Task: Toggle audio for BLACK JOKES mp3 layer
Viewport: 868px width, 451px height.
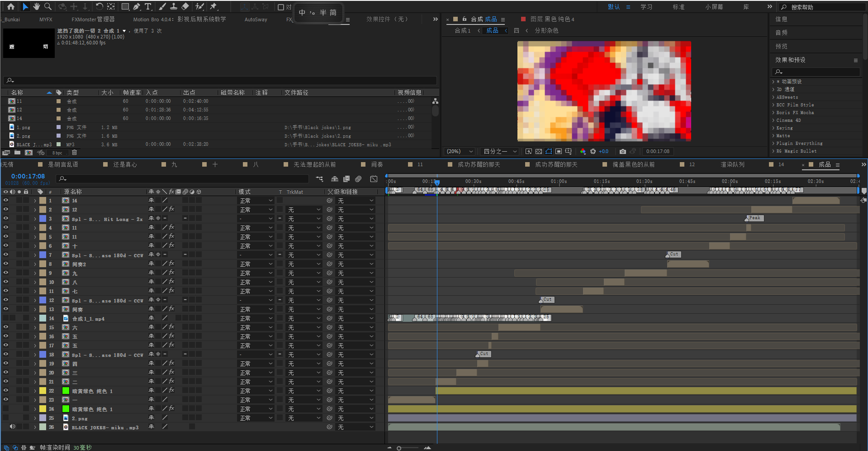Action: coord(12,427)
